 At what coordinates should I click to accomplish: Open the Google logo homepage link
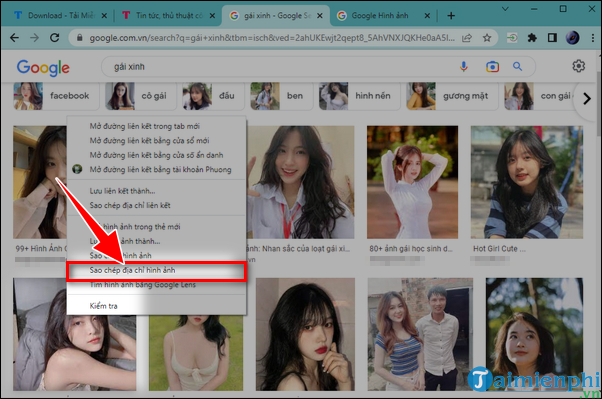[43, 68]
